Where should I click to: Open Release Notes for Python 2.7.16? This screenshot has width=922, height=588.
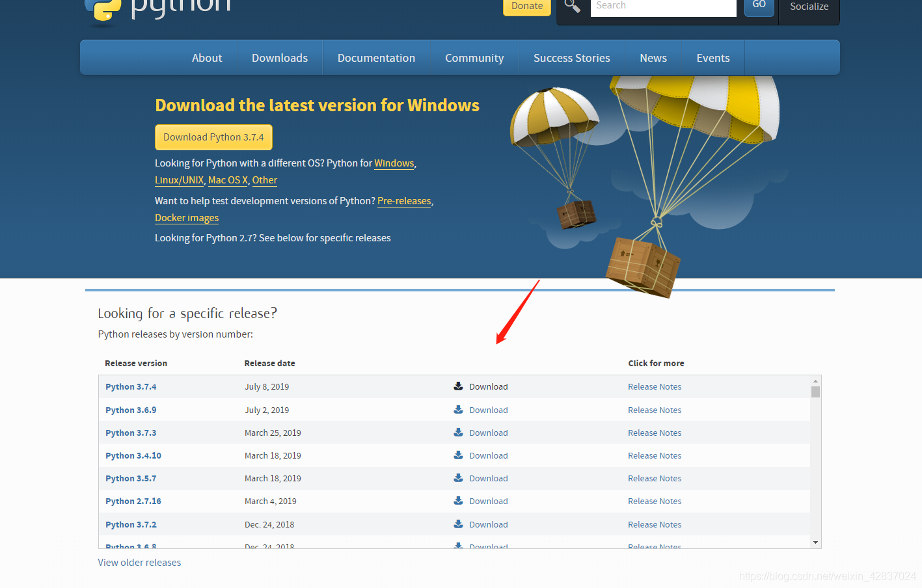click(655, 501)
